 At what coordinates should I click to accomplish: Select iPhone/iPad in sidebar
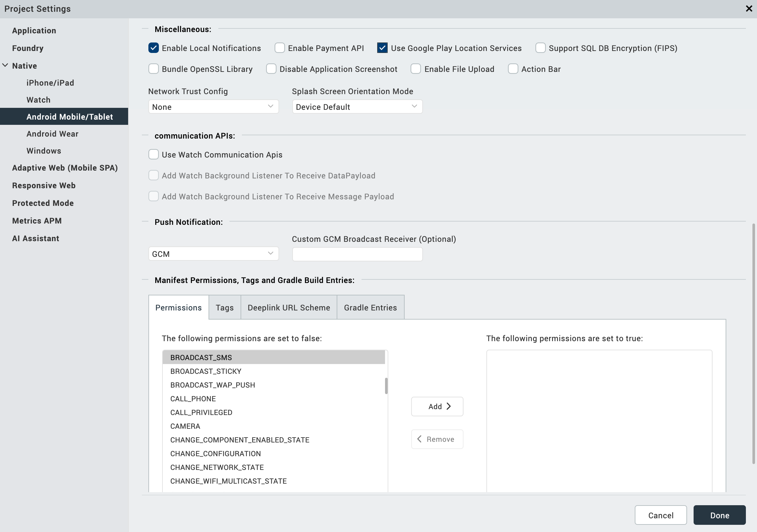[x=50, y=83]
